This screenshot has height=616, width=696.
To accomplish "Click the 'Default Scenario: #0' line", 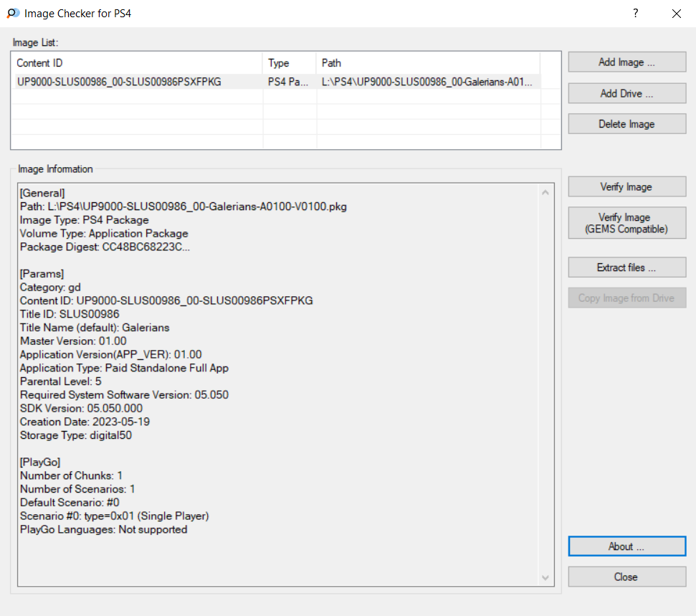I will pos(70,503).
